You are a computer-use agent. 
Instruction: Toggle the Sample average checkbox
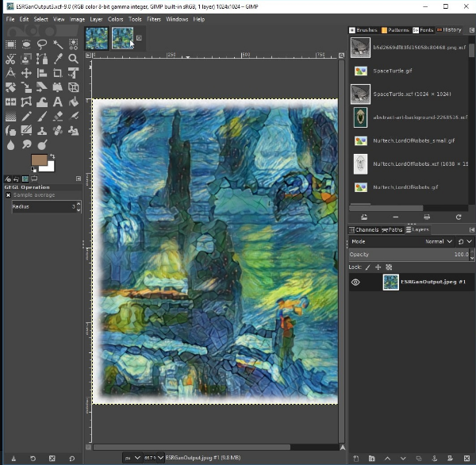(x=9, y=194)
